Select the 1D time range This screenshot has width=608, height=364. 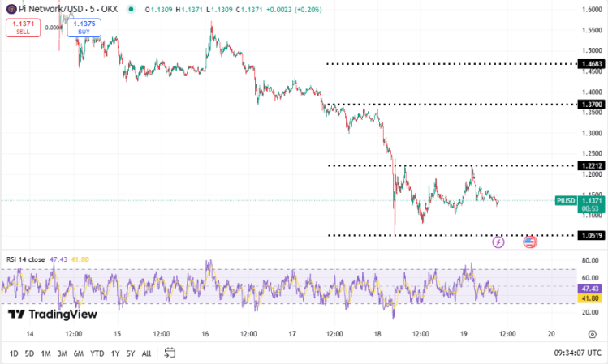[x=14, y=353]
